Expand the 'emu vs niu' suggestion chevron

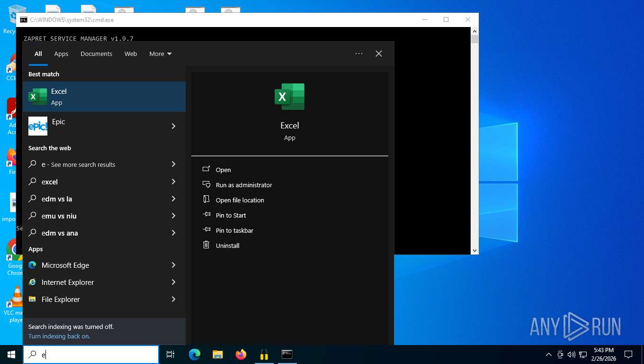pyautogui.click(x=173, y=216)
